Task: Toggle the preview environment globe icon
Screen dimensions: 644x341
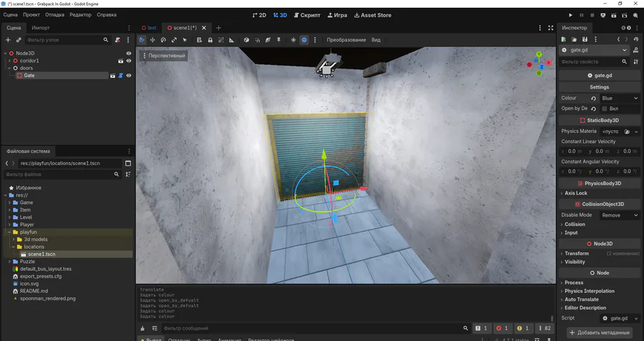Action: [304, 40]
